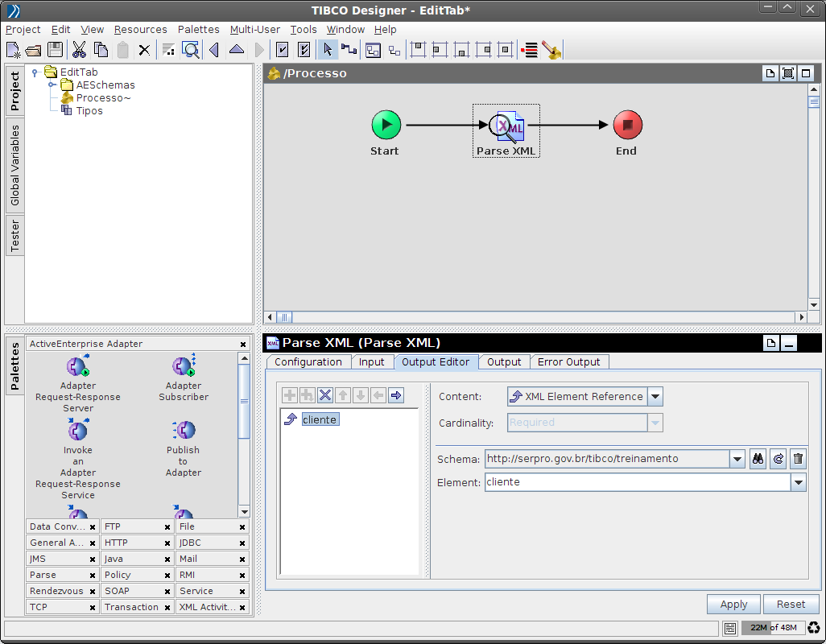Viewport: 826px width, 644px height.
Task: Click the delete X icon above cliente
Action: tap(325, 395)
